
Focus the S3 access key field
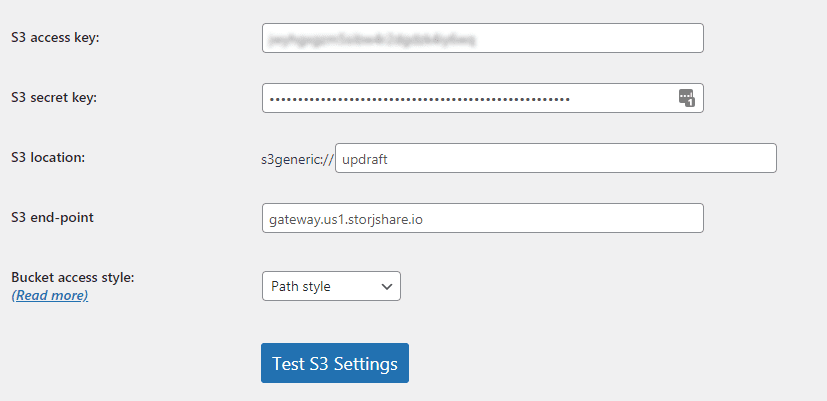coord(483,38)
